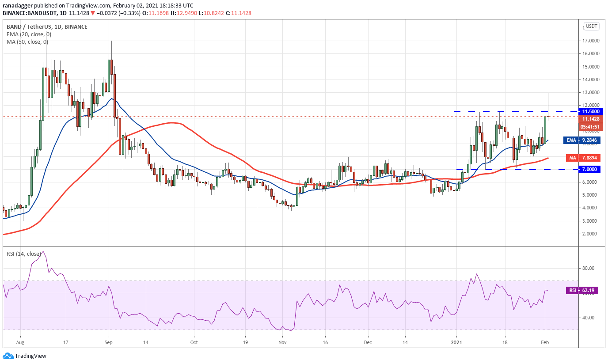Select the EMA (20, close, 0) indicator legend
This screenshot has height=364, width=608.
coord(29,34)
